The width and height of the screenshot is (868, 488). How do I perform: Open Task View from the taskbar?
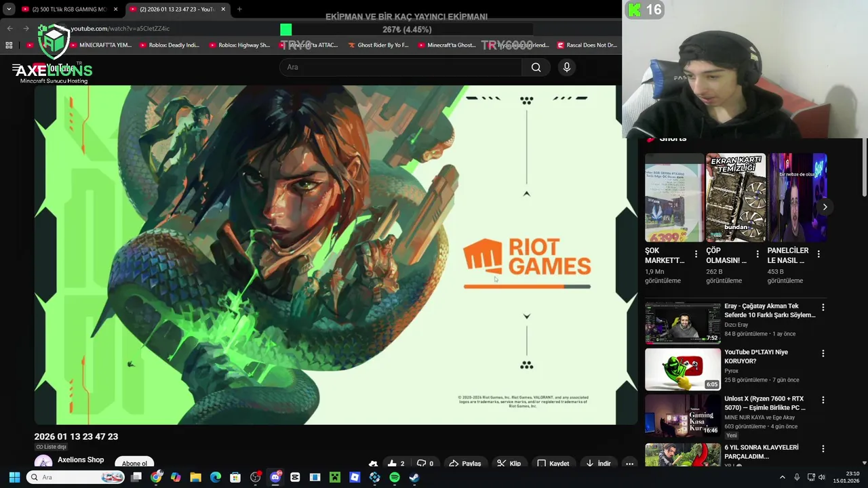pyautogui.click(x=136, y=477)
